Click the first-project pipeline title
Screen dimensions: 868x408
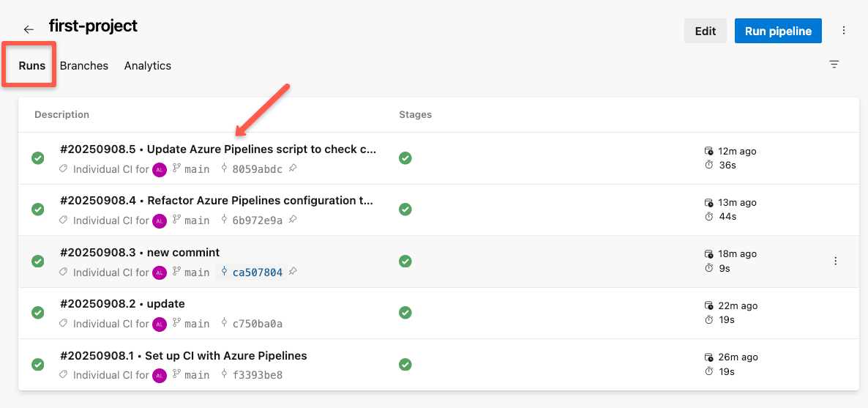click(93, 26)
